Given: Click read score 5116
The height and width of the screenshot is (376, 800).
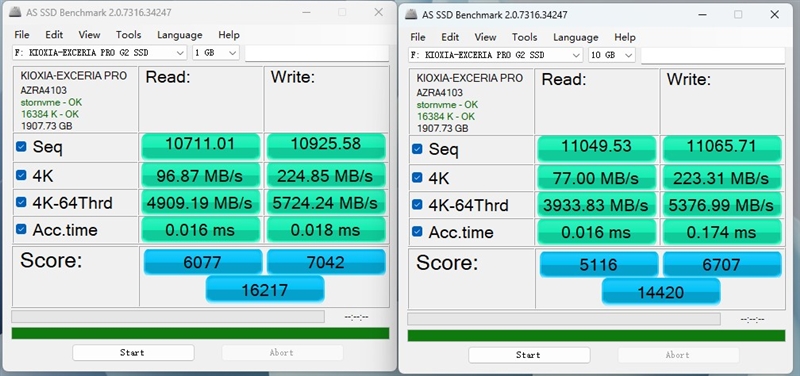Looking at the screenshot, I should (599, 265).
